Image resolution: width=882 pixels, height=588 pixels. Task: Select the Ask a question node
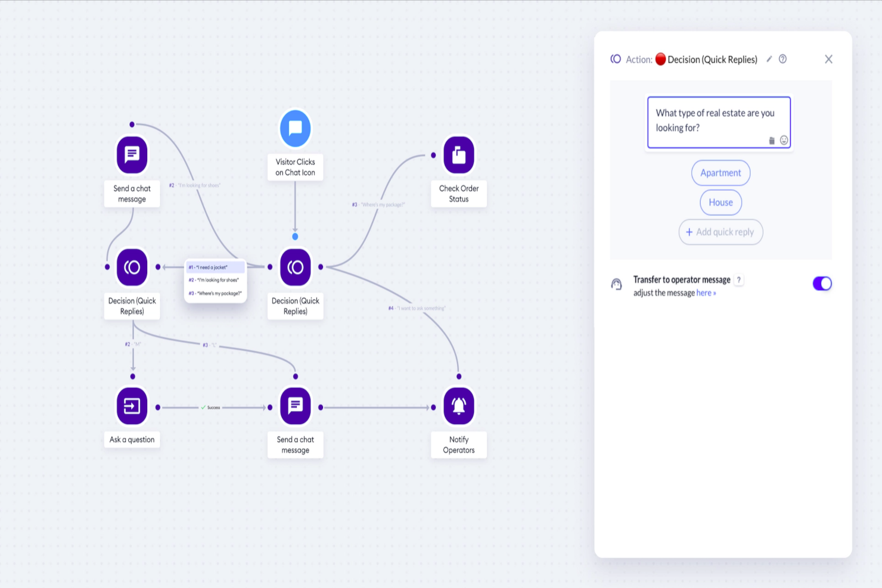pyautogui.click(x=132, y=406)
